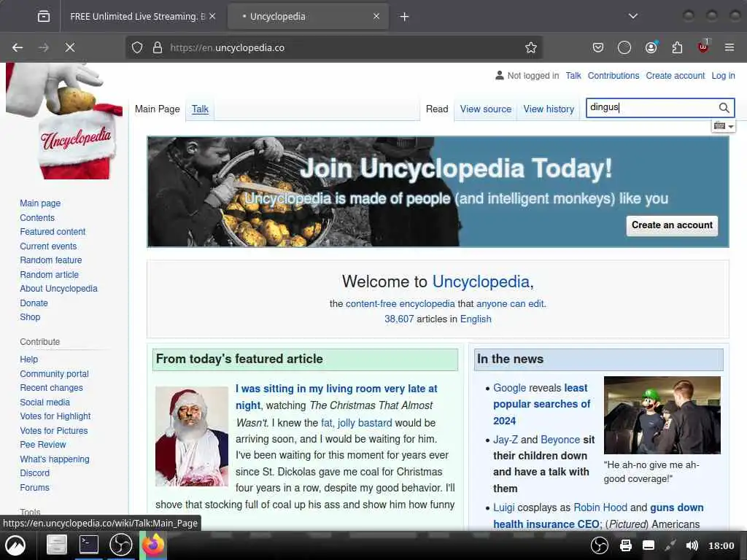Switch to Firefox in the taskbar
Viewport: 747px width, 560px height.
[152, 545]
